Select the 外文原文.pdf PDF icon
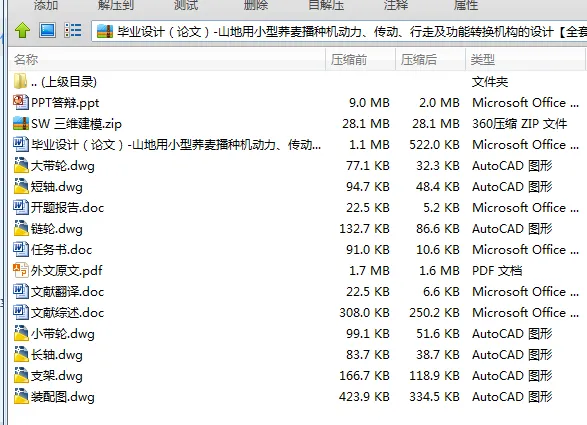 [21, 270]
